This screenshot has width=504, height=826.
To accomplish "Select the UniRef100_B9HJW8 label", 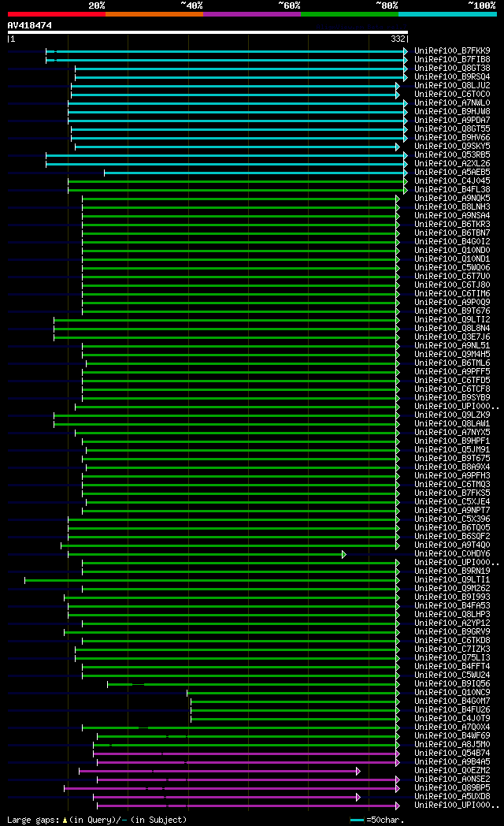I will [452, 112].
